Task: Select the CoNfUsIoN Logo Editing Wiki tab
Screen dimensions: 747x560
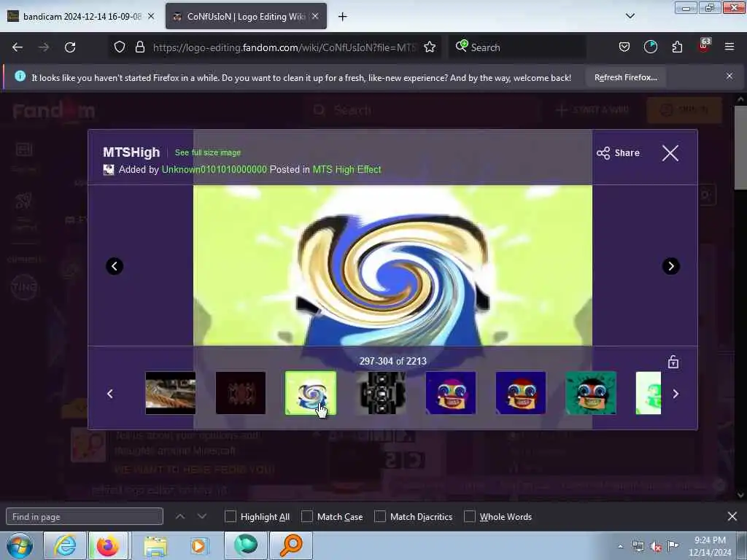Action: click(x=246, y=16)
